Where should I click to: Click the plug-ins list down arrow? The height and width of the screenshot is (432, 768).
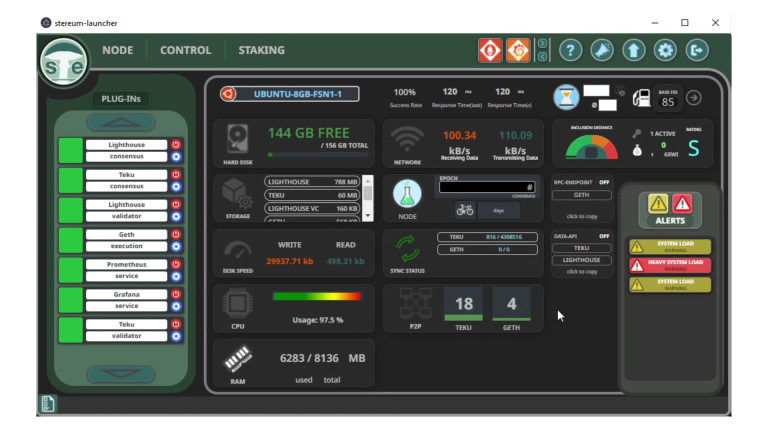click(121, 374)
